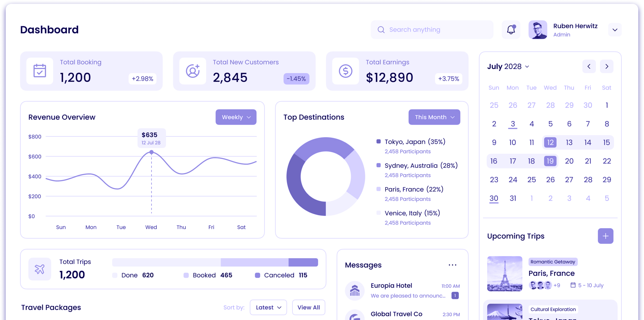Select July 19 on the calendar

click(x=550, y=161)
